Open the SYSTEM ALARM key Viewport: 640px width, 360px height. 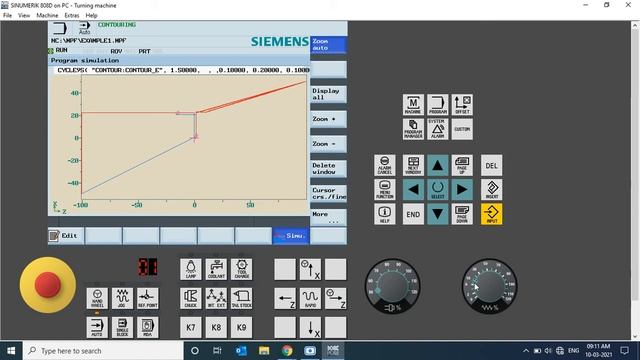click(438, 129)
